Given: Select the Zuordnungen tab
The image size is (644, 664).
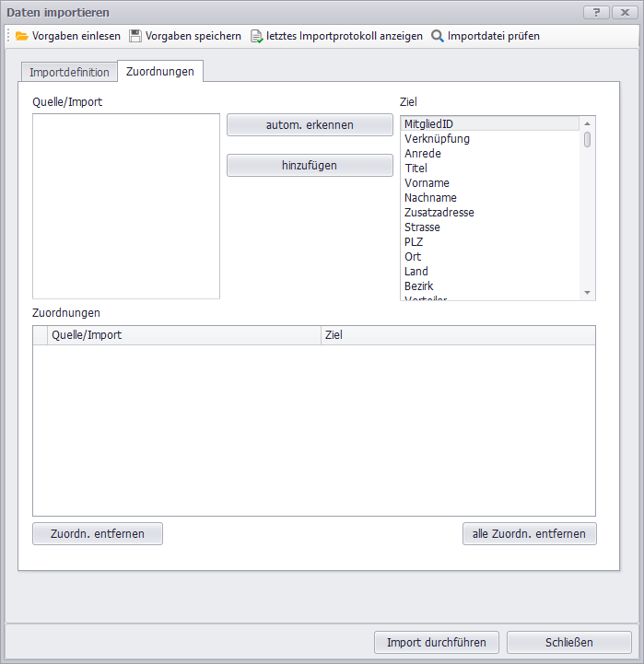Looking at the screenshot, I should coord(160,72).
